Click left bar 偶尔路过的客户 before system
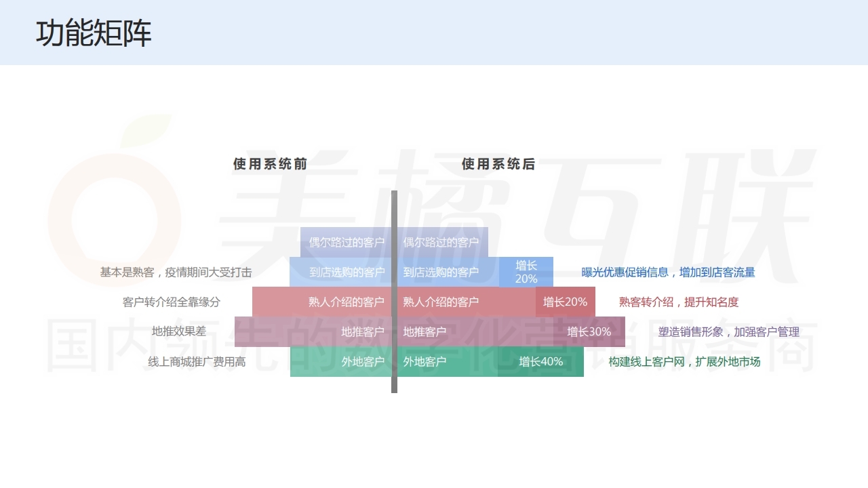Image resolution: width=868 pixels, height=488 pixels. pyautogui.click(x=346, y=242)
